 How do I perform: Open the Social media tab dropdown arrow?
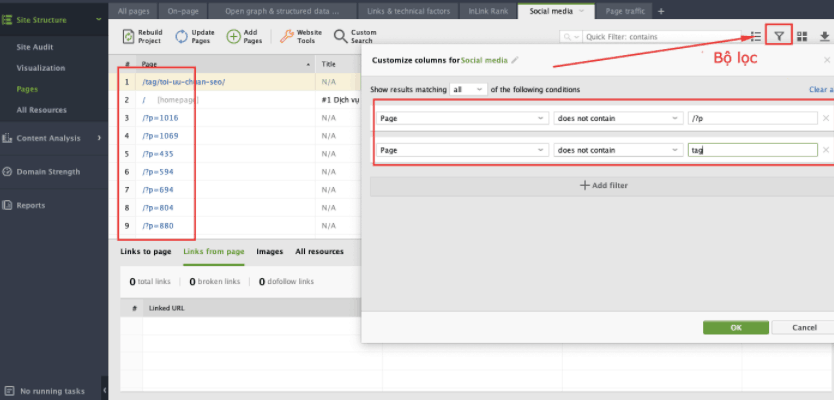click(581, 11)
